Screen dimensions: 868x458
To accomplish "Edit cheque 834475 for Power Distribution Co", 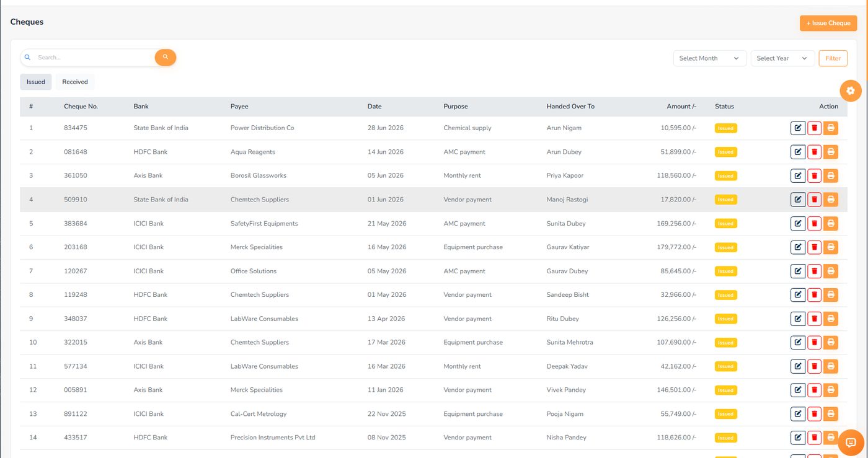I will coord(798,128).
